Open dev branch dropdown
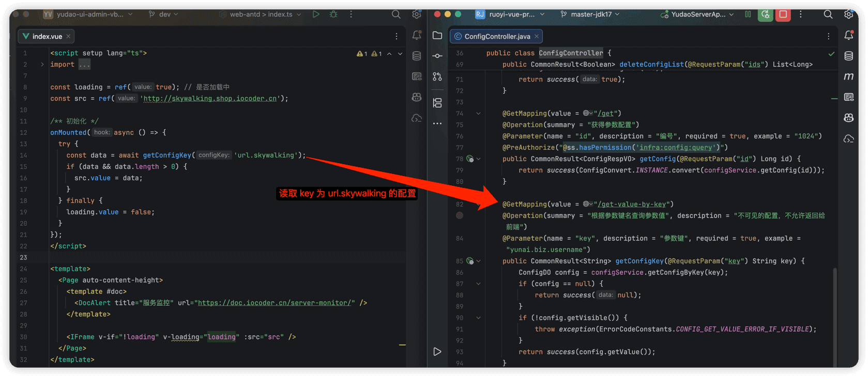 [x=163, y=14]
